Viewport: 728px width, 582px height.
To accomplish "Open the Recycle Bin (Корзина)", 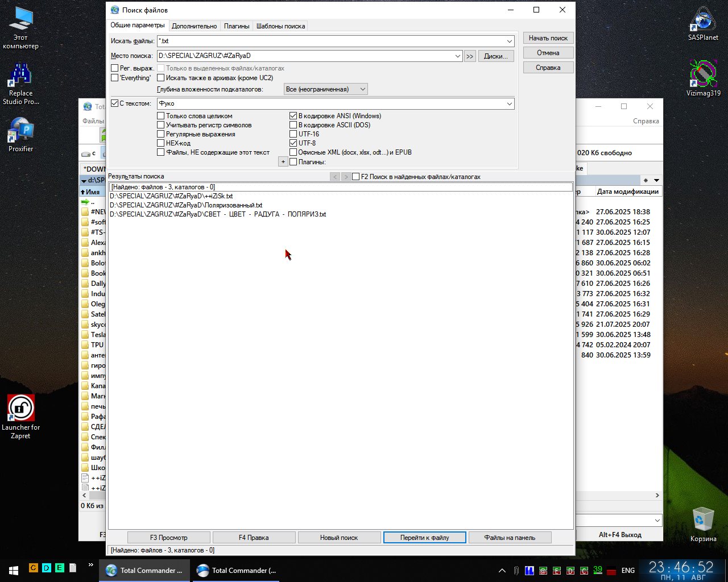I will (x=703, y=520).
